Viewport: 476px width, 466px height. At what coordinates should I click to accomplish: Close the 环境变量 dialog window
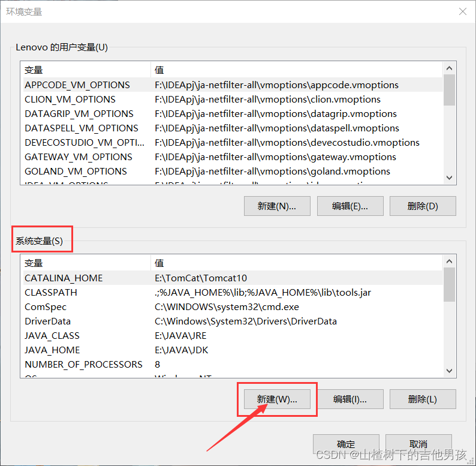[x=463, y=11]
